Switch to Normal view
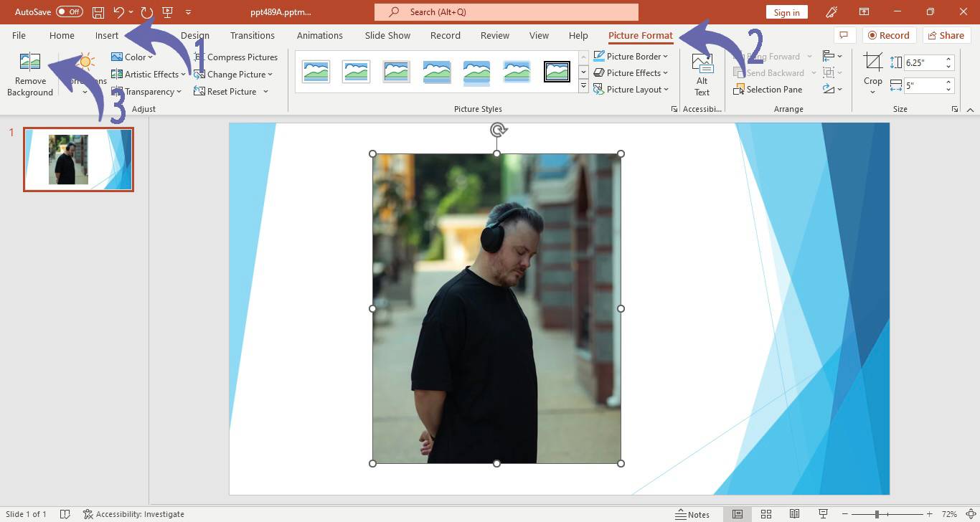Viewport: 980px width, 522px height. [x=737, y=514]
